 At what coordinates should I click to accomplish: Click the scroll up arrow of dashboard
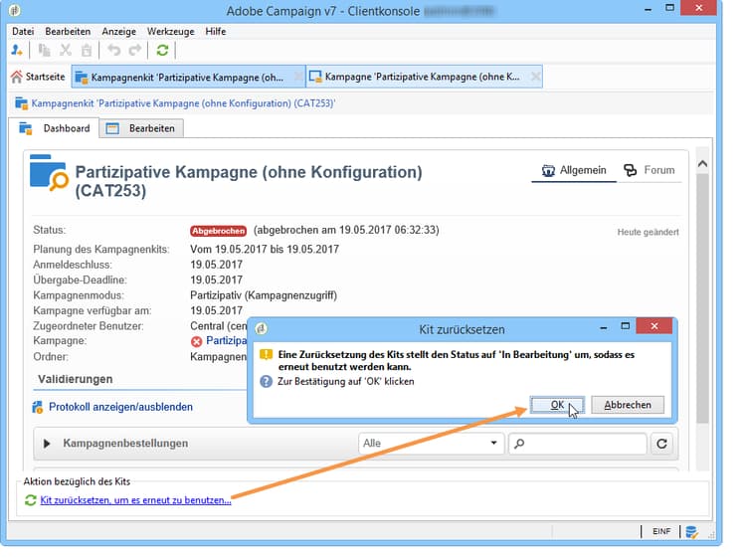[702, 164]
